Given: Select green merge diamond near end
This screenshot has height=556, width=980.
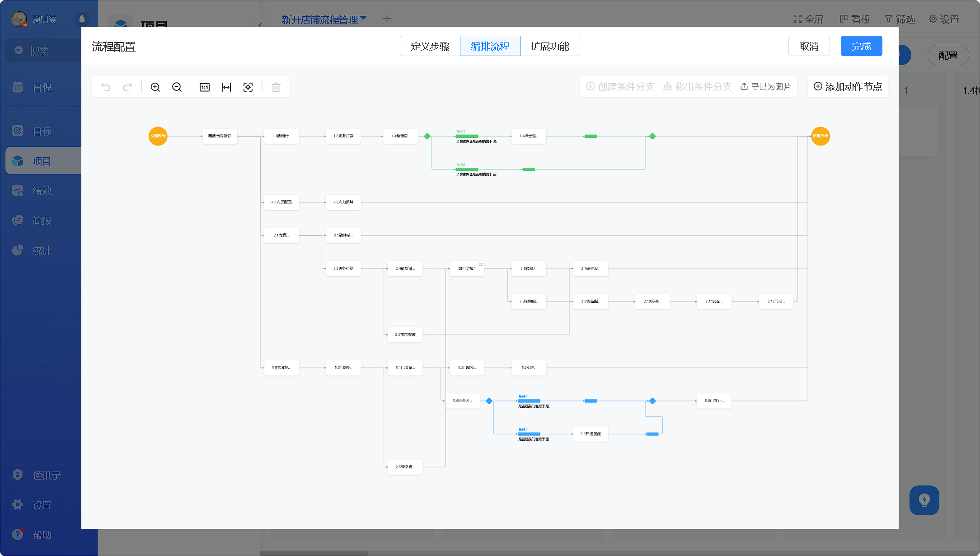Looking at the screenshot, I should point(652,136).
